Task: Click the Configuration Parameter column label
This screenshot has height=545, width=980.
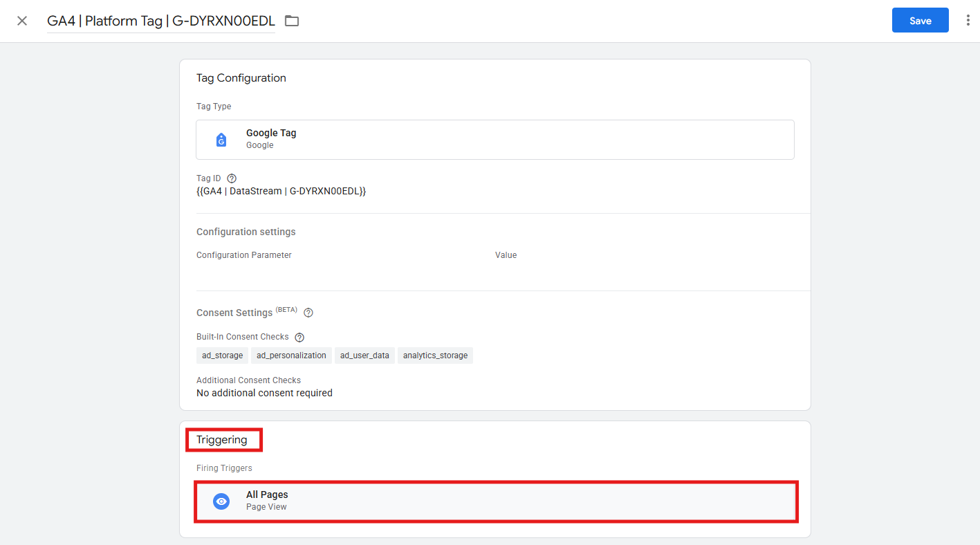Action: 244,255
